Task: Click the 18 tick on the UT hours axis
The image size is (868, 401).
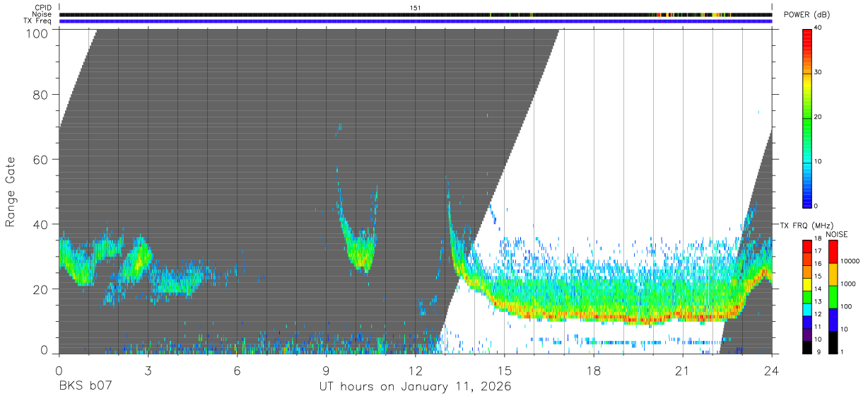Action: (594, 371)
